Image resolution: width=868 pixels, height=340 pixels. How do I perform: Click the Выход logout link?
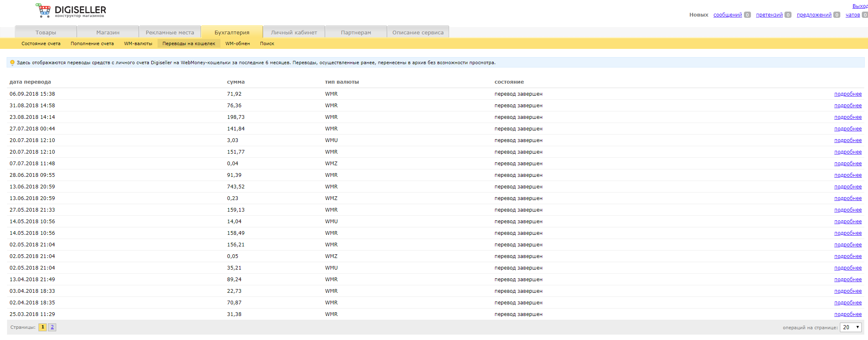pyautogui.click(x=860, y=6)
